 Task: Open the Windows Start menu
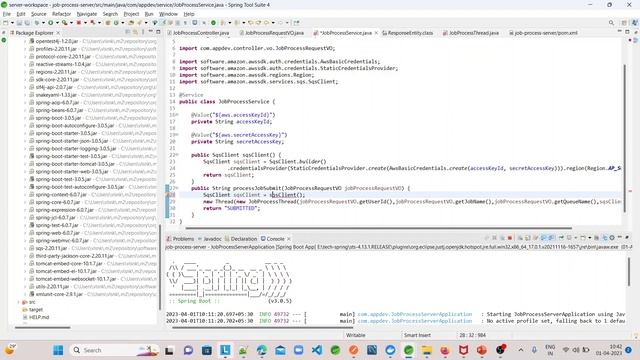(58, 350)
